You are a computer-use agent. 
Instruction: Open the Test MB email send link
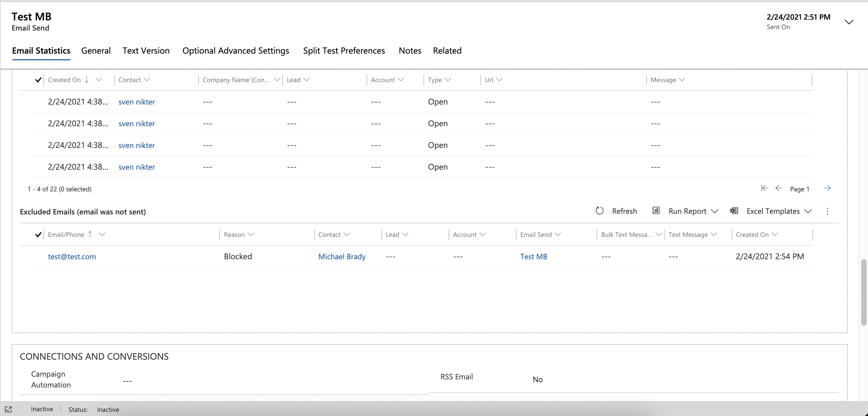[534, 257]
